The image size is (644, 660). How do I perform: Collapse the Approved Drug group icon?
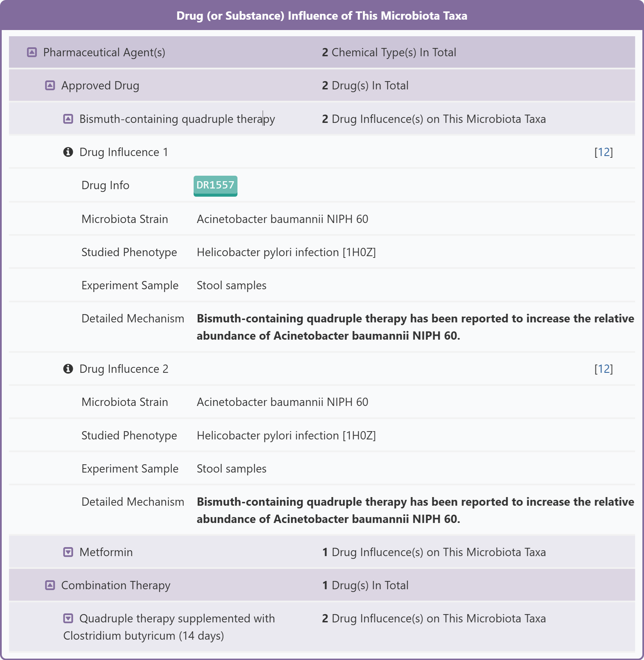tap(50, 86)
